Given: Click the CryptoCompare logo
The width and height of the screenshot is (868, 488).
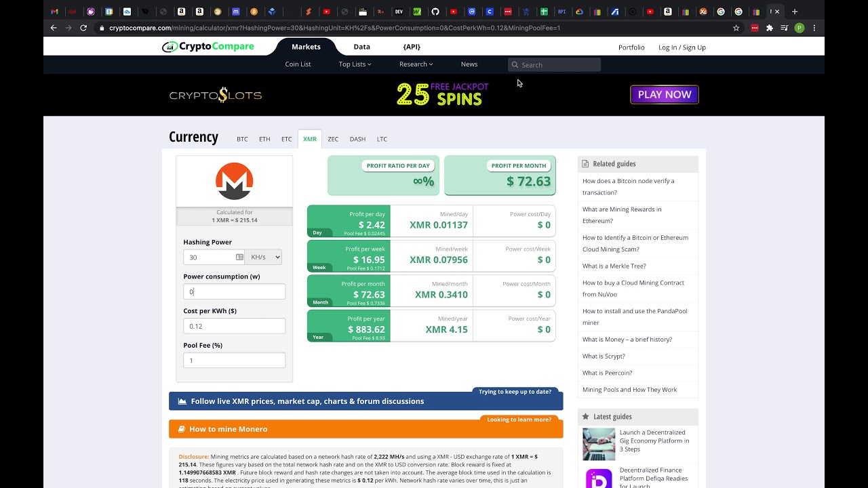Looking at the screenshot, I should pyautogui.click(x=208, y=47).
